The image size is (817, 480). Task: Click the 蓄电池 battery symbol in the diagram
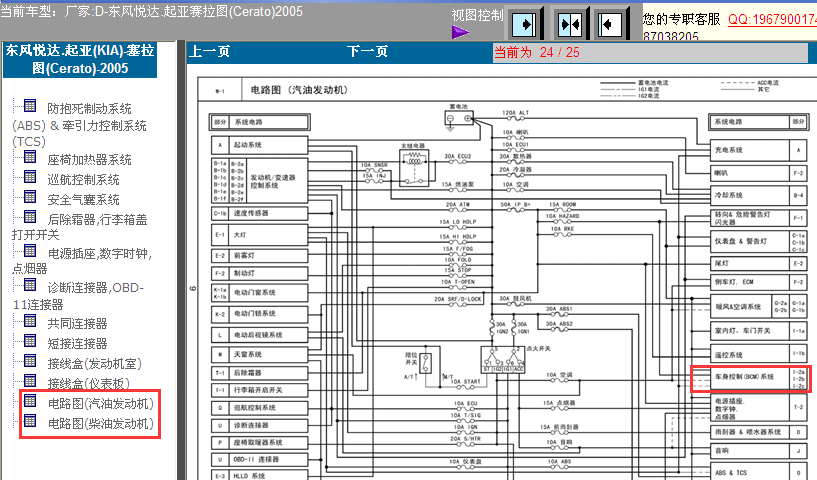point(459,119)
